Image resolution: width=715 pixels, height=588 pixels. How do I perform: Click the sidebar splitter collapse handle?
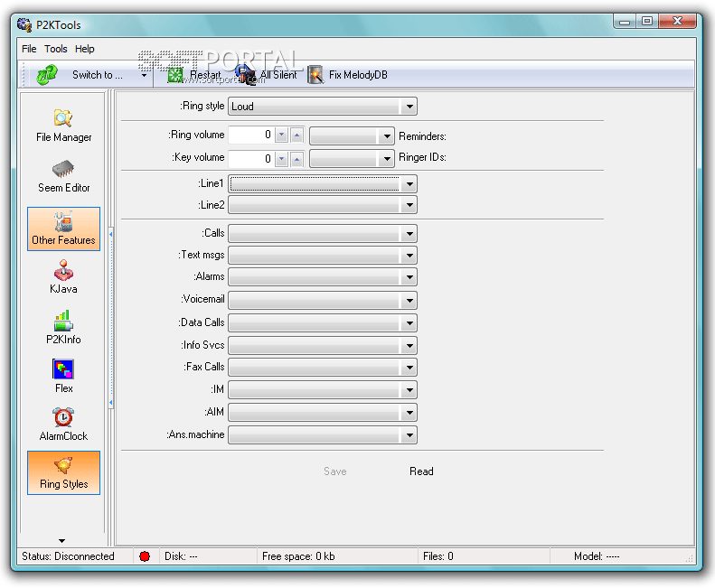111,318
